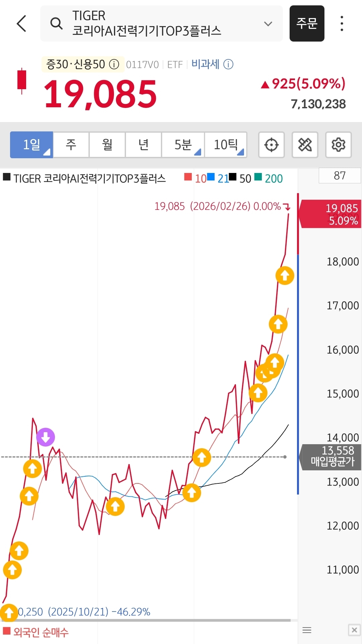This screenshot has width=362, height=644.
Task: Close the 외국인 순매수 indicator panel
Action: [x=354, y=630]
